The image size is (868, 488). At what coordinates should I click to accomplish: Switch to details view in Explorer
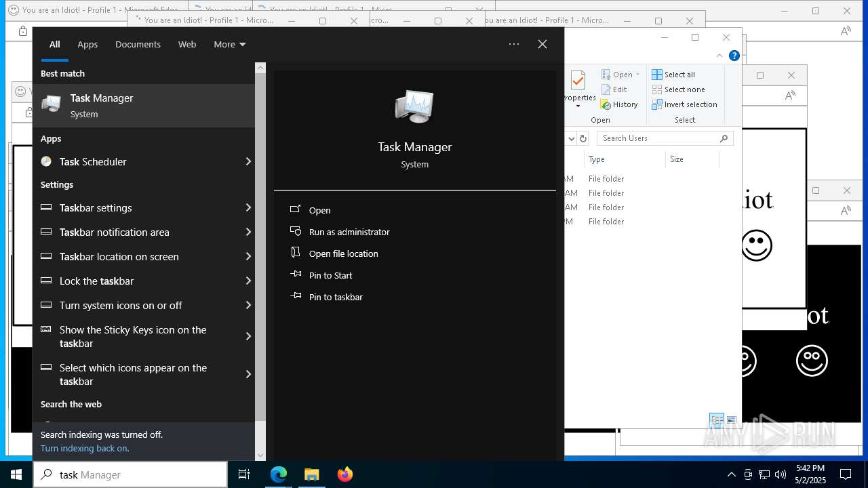(717, 420)
